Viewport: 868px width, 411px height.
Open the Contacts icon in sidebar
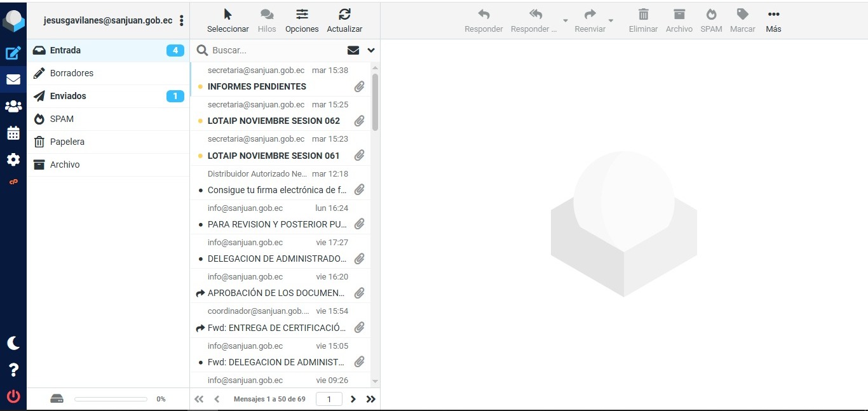(x=13, y=107)
